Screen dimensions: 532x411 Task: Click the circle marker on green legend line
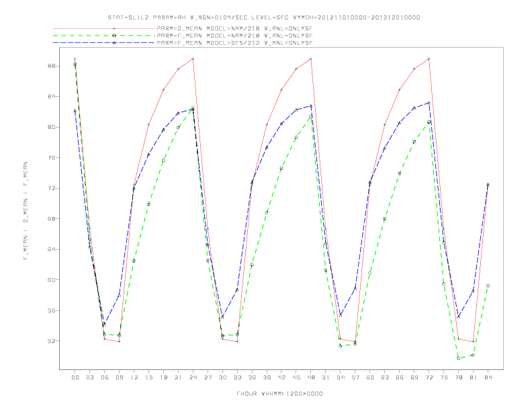[114, 36]
